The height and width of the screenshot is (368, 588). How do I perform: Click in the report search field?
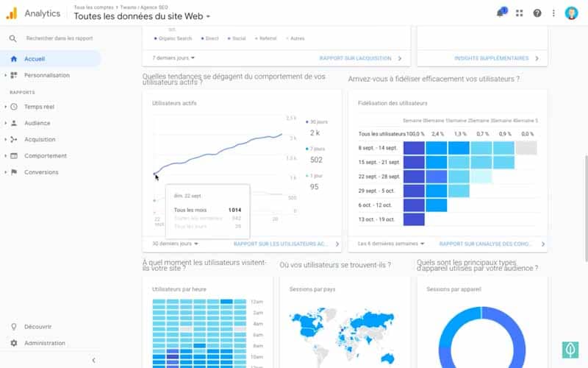pos(60,38)
